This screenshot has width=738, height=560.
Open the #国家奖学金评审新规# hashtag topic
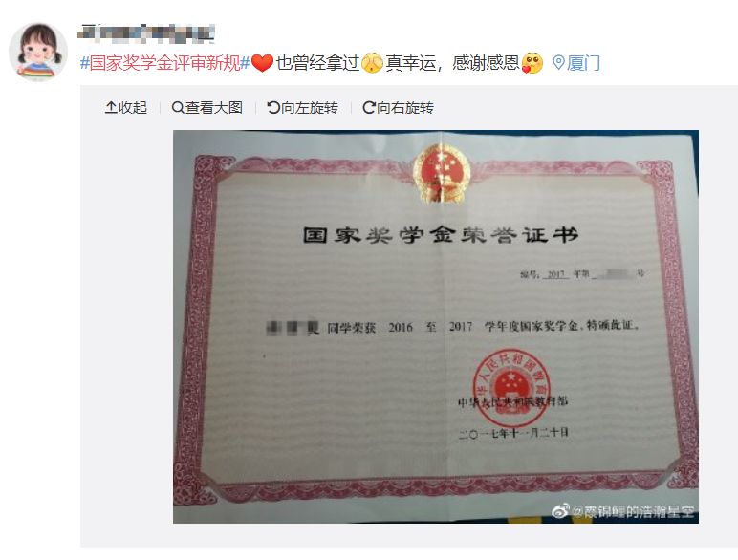point(164,62)
